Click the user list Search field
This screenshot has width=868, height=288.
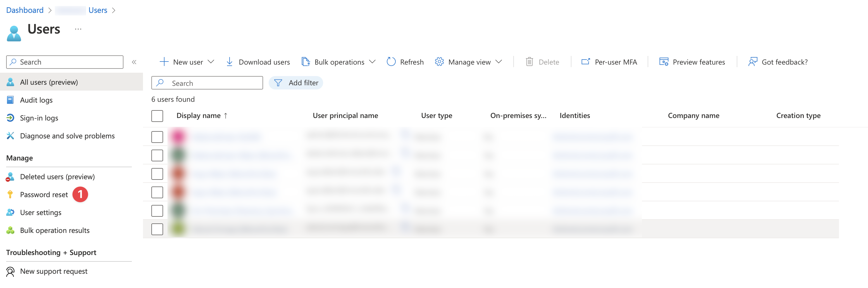tap(212, 83)
